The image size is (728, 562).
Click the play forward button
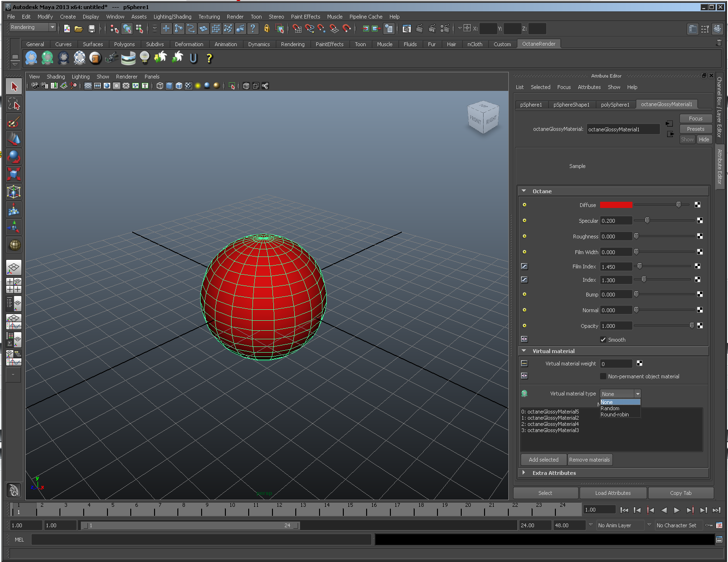[x=677, y=510]
